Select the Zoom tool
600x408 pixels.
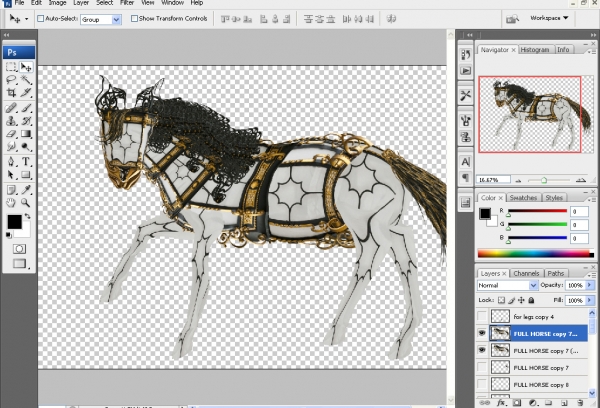coord(26,202)
